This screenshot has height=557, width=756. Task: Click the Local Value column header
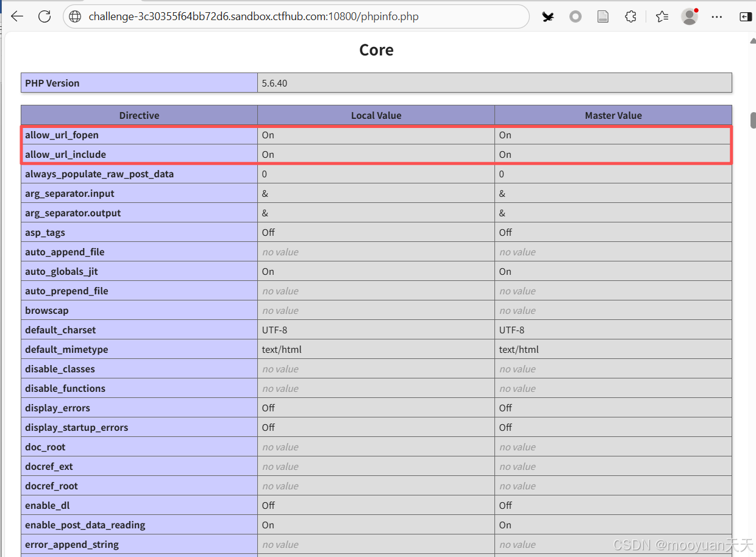376,115
